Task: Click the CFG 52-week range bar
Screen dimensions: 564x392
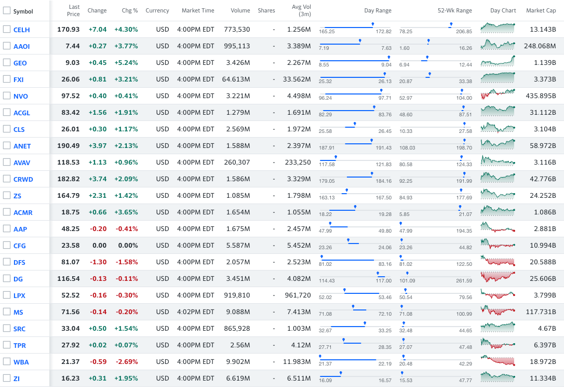Action: pos(436,244)
